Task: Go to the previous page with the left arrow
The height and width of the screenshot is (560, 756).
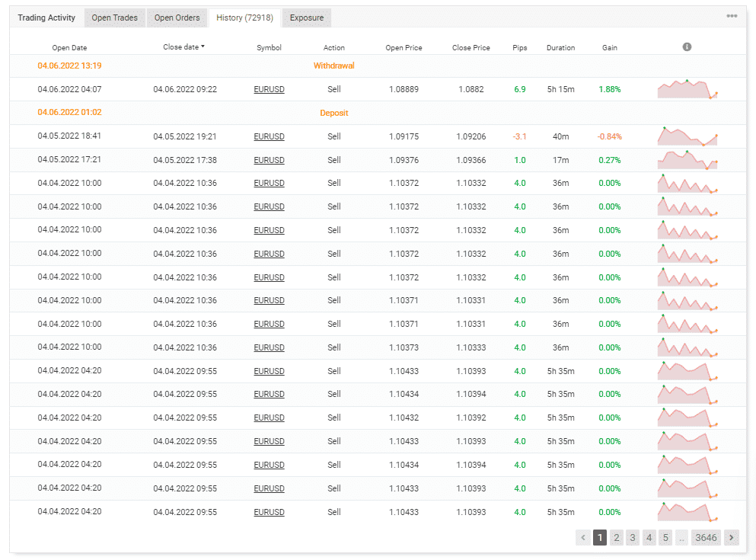Action: [583, 537]
